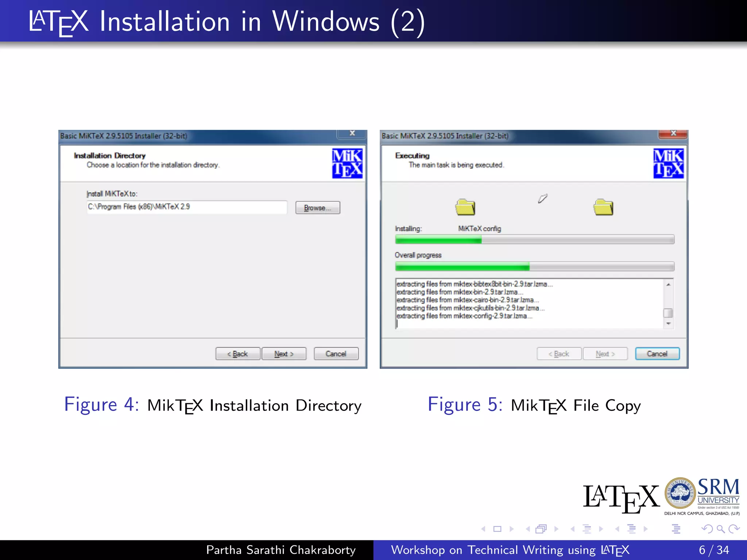Click the scrollbar thumb in extraction log
The width and height of the screenshot is (747, 560).
coord(668,313)
